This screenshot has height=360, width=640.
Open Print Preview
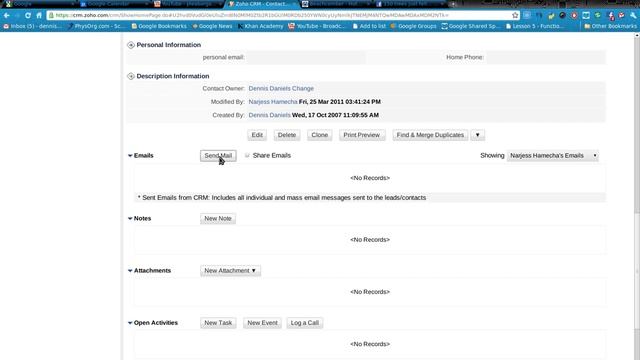(x=362, y=135)
